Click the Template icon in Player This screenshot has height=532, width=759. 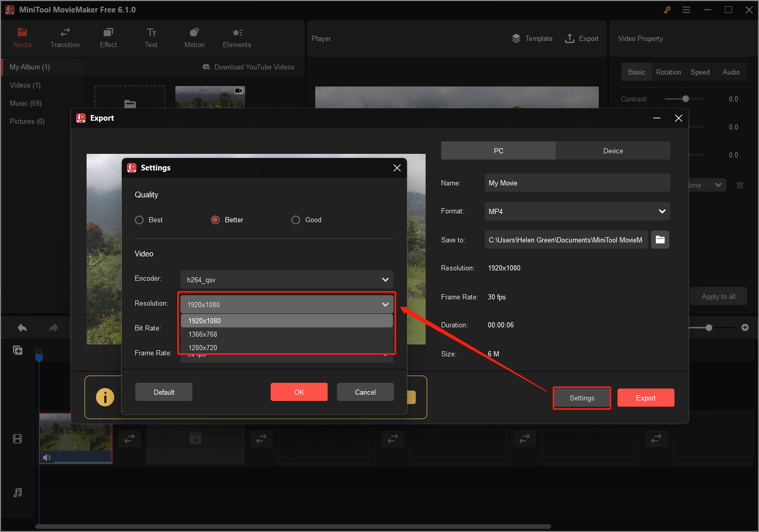(x=516, y=38)
